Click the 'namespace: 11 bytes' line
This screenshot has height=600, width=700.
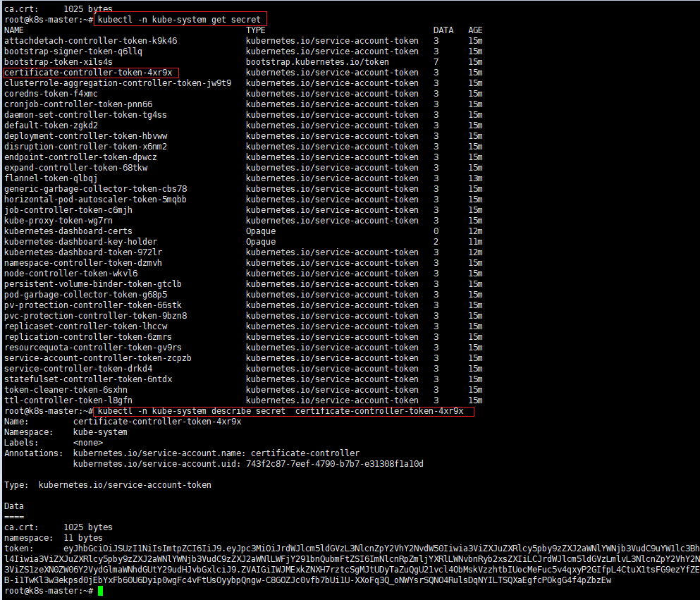(53, 538)
